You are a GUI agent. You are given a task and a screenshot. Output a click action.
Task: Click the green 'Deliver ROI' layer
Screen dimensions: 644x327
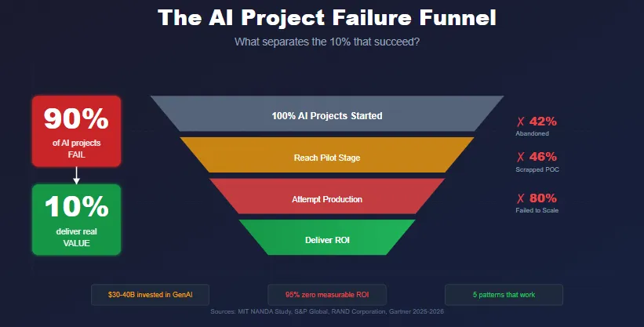pos(327,238)
